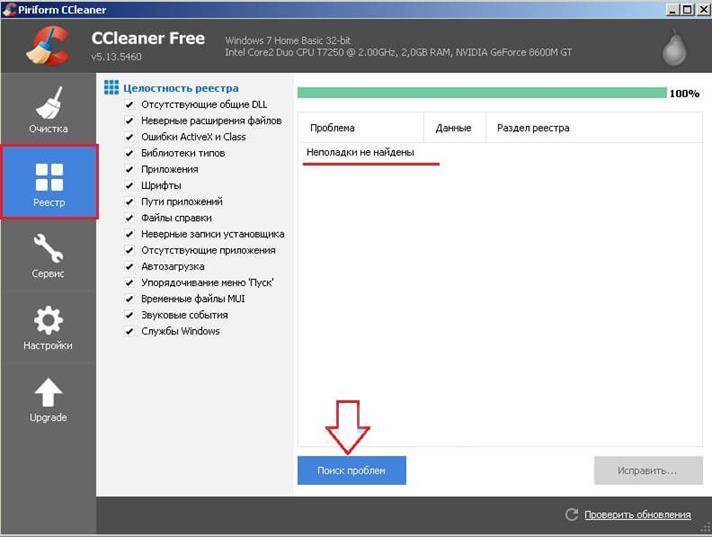Sort by the Проблема column header
This screenshot has width=712, height=537.
click(x=361, y=128)
